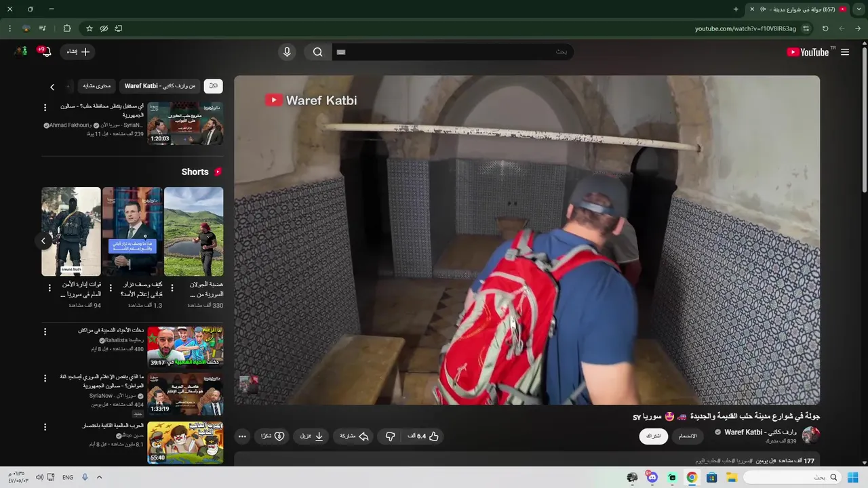The height and width of the screenshot is (488, 868).
Task: Open options for the security forces short
Action: click(50, 288)
